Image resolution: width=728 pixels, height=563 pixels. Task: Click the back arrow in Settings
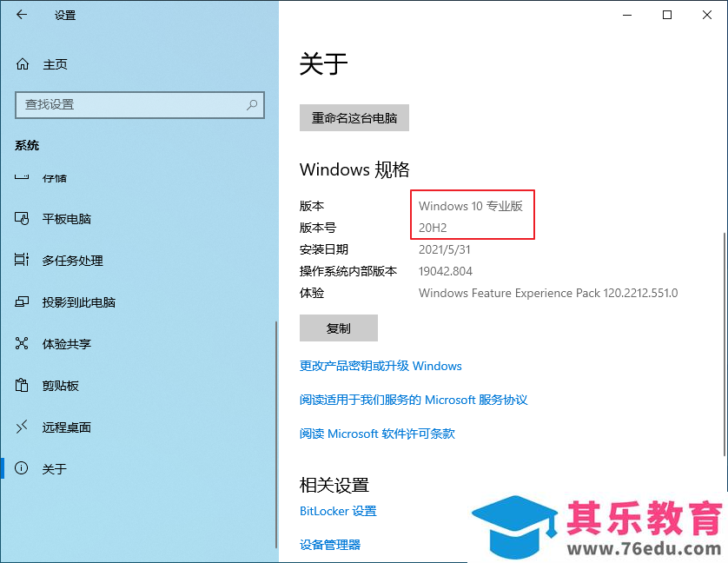22,15
